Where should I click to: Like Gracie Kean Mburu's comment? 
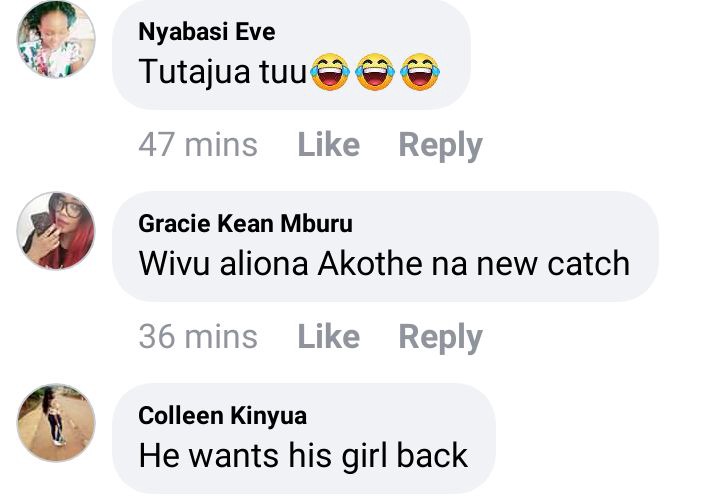(x=329, y=337)
